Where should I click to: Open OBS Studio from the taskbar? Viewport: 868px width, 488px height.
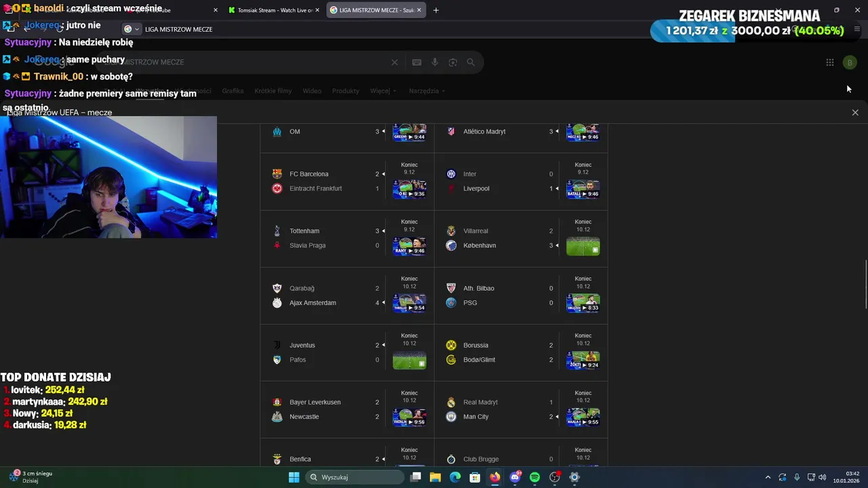coord(555,477)
